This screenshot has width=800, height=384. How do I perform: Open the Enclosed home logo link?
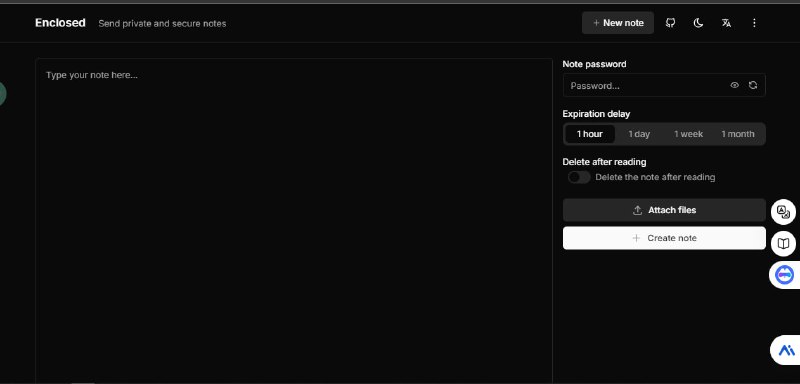click(60, 23)
